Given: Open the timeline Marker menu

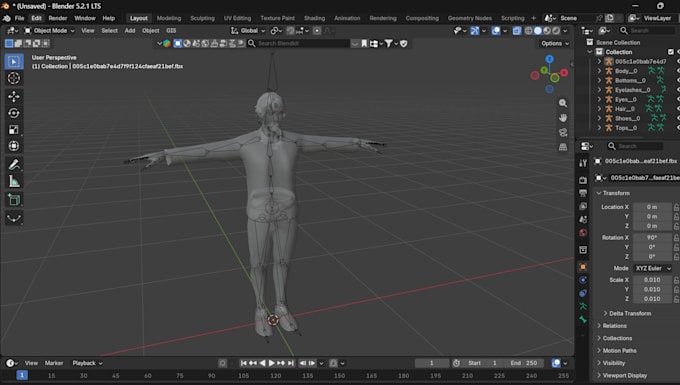Looking at the screenshot, I should (x=54, y=363).
